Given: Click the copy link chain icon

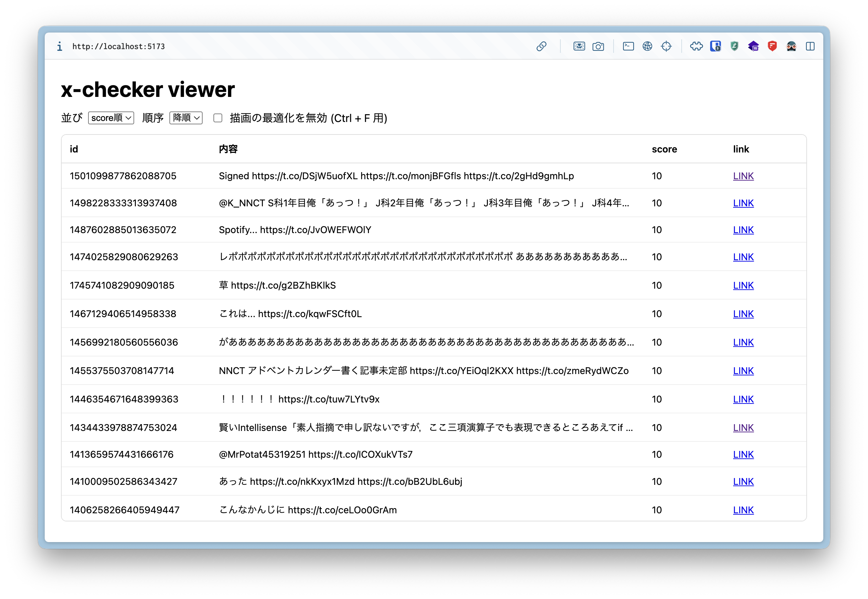Looking at the screenshot, I should coord(541,46).
